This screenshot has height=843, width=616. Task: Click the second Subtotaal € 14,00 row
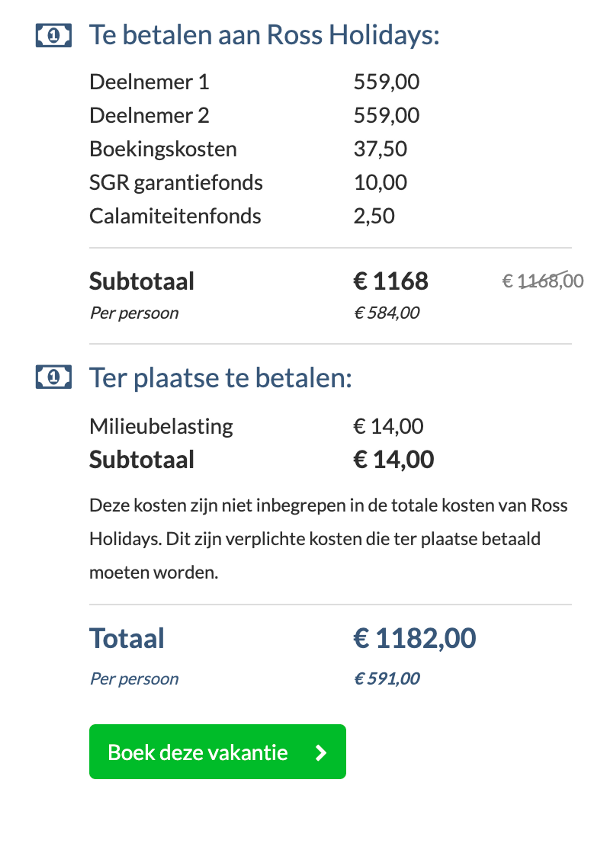(261, 460)
